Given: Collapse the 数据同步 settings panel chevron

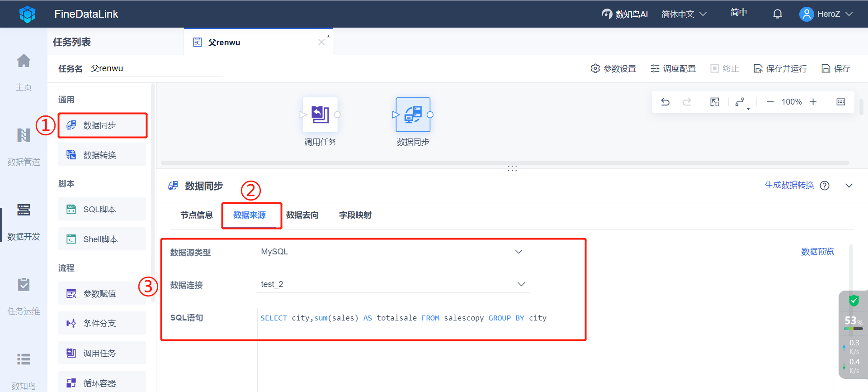Looking at the screenshot, I should 849,186.
